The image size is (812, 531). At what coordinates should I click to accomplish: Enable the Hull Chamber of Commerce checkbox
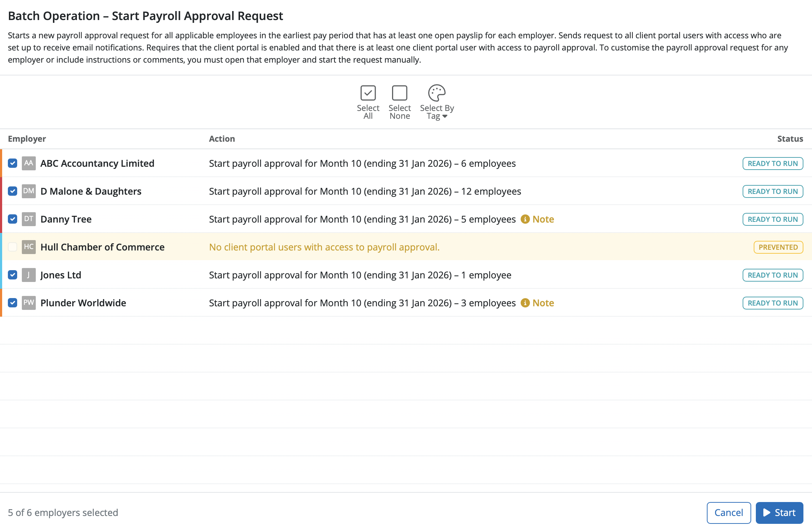point(12,247)
